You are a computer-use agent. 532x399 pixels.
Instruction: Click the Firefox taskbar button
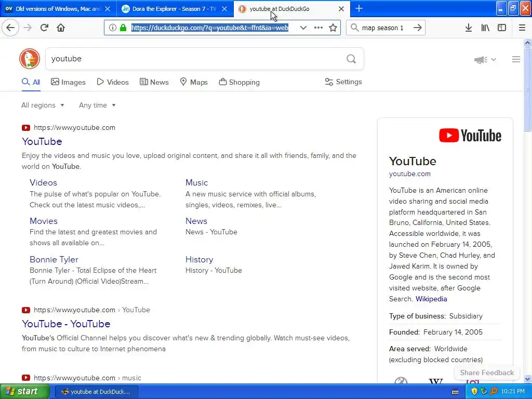point(96,392)
